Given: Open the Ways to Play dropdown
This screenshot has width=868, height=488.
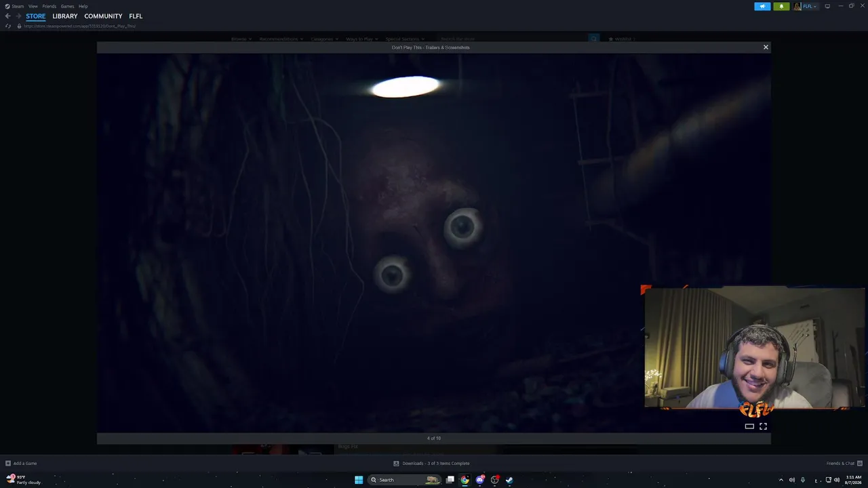Looking at the screenshot, I should click(x=362, y=39).
